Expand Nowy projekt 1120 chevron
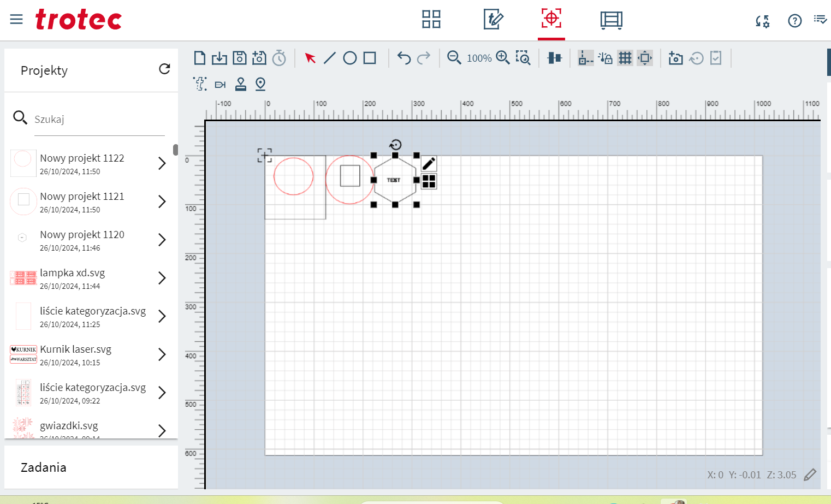 point(162,240)
